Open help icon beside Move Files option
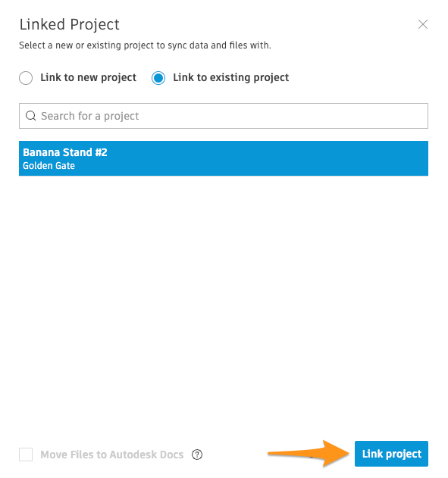Viewport: 448px width, 478px height. 197,455
